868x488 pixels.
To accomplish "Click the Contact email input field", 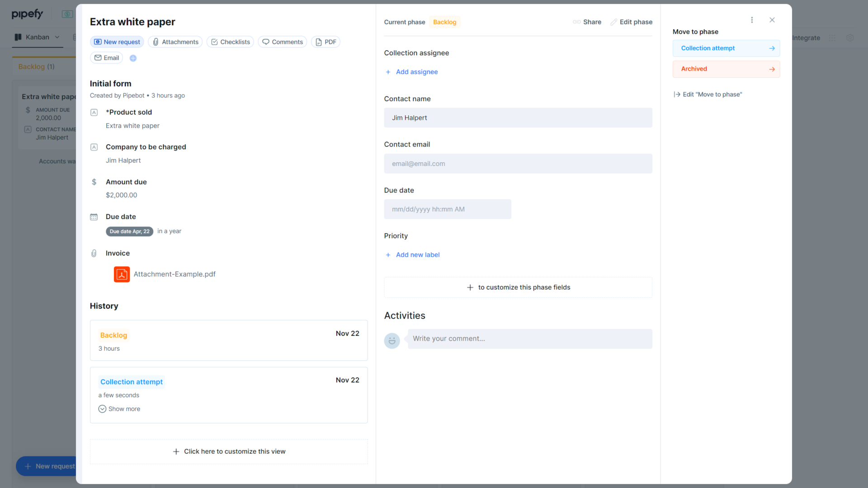I will tap(518, 164).
